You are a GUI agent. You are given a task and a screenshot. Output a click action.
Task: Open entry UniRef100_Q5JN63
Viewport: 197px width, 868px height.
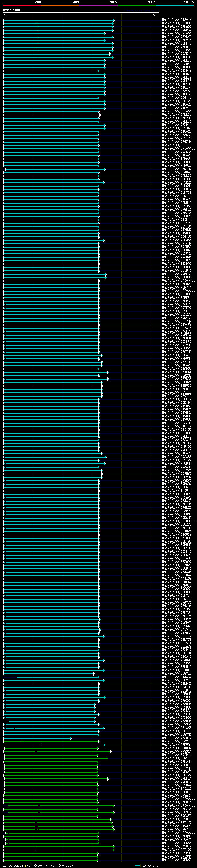[x=177, y=474]
